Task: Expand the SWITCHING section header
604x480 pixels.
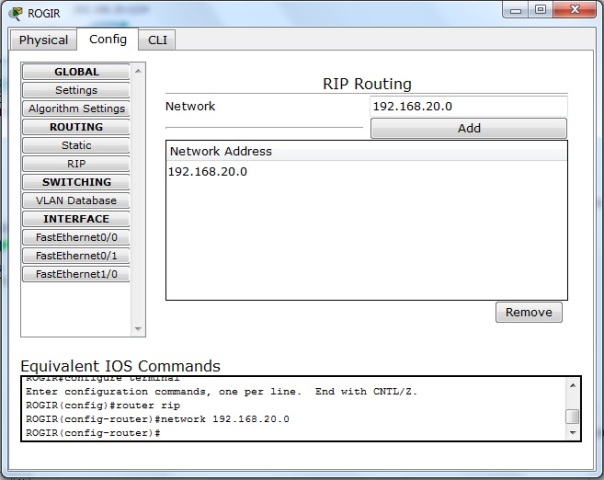Action: (76, 182)
